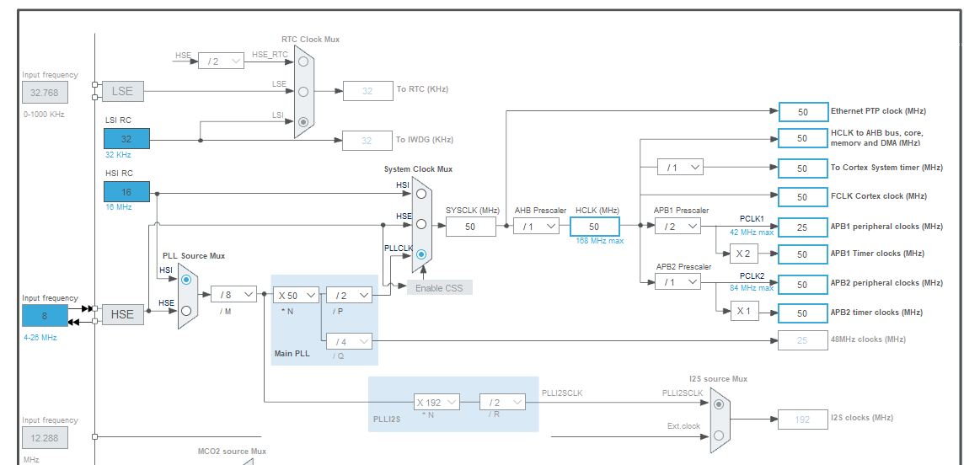Open the APB2 Prescaler /1 dropdown
The width and height of the screenshot is (980, 465).
click(677, 282)
